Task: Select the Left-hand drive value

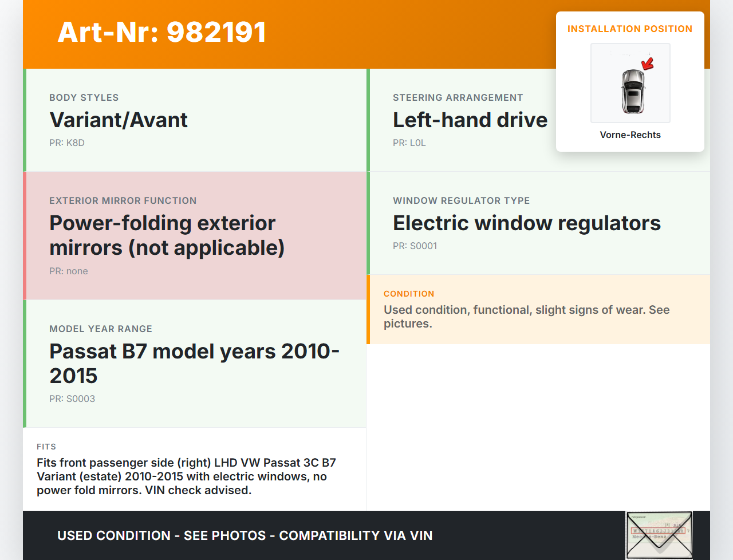Action: pos(470,120)
